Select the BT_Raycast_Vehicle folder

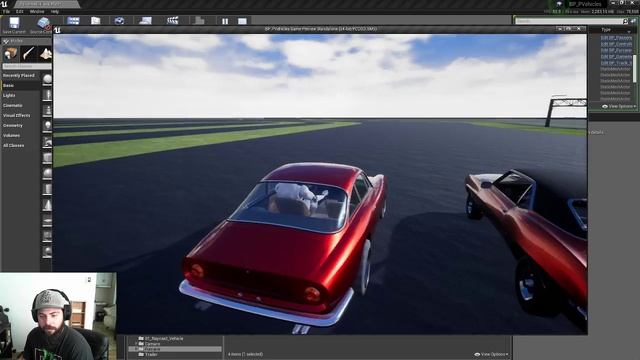point(164,339)
